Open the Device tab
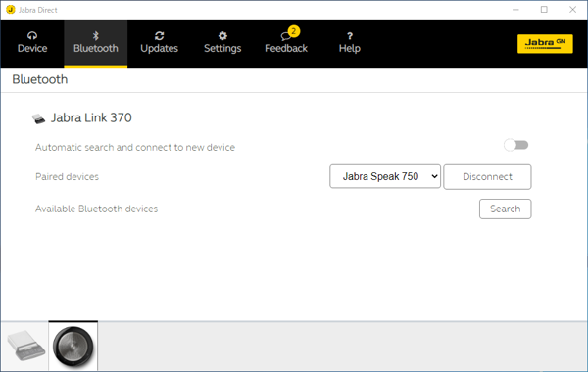Viewport: 588px width, 372px height. pyautogui.click(x=32, y=43)
